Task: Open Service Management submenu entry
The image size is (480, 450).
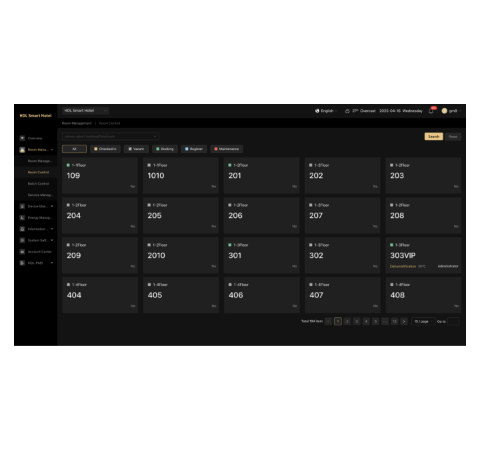Action: 40,195
